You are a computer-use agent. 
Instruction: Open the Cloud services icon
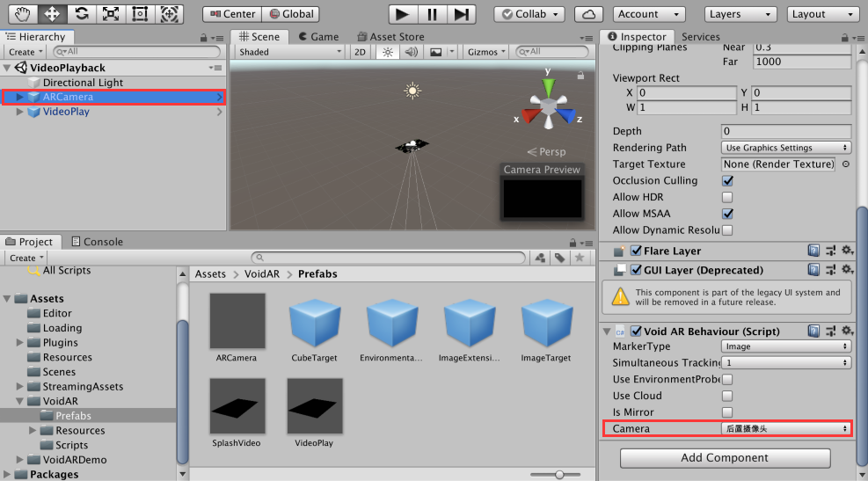click(588, 14)
